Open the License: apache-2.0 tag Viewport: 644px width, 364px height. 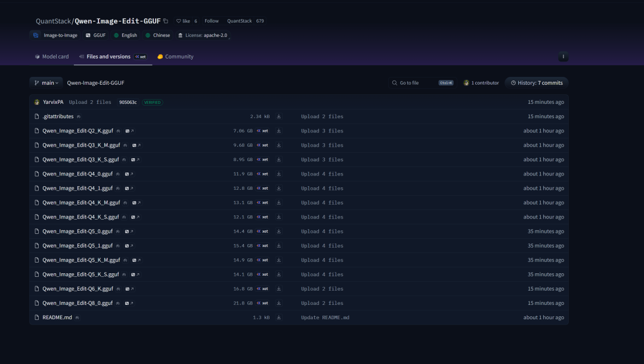[x=203, y=35]
